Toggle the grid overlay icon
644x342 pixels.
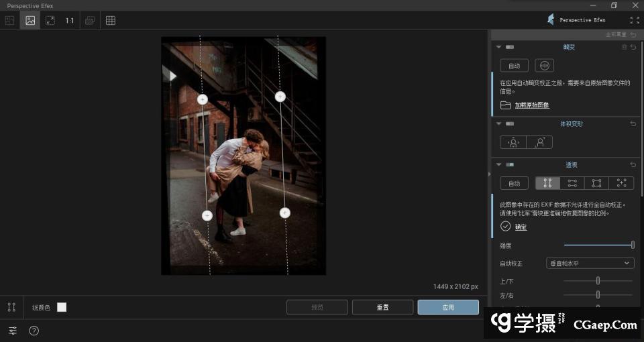tap(111, 20)
